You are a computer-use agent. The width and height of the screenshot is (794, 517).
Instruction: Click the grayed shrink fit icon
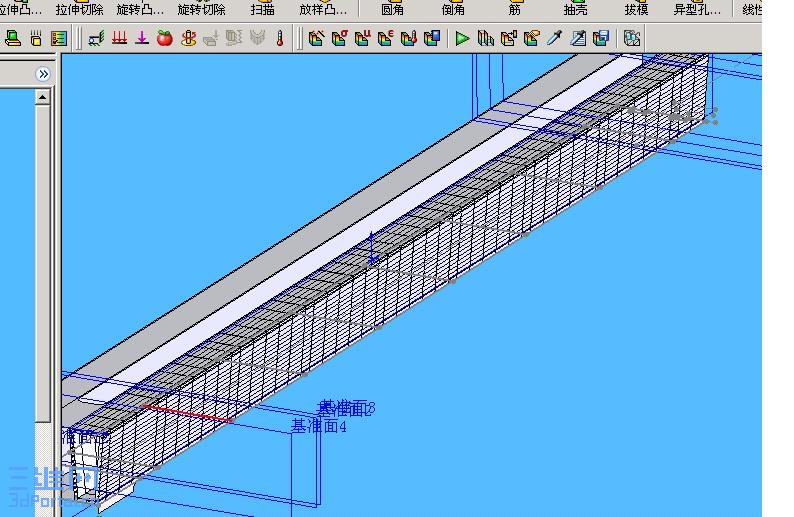(257, 38)
